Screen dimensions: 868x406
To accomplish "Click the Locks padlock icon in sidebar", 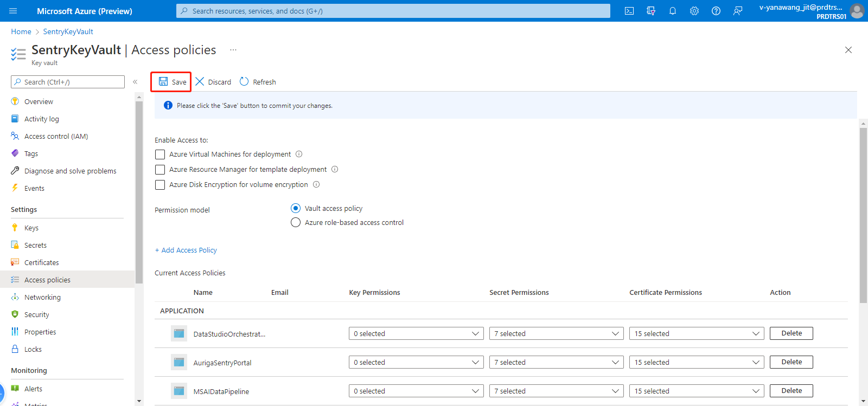I will click(15, 349).
